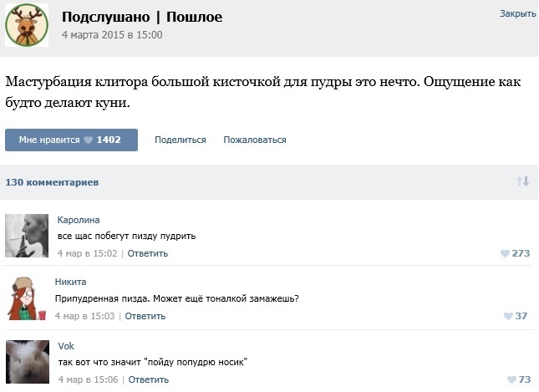Like Никита's comment with the heart icon

(x=508, y=316)
